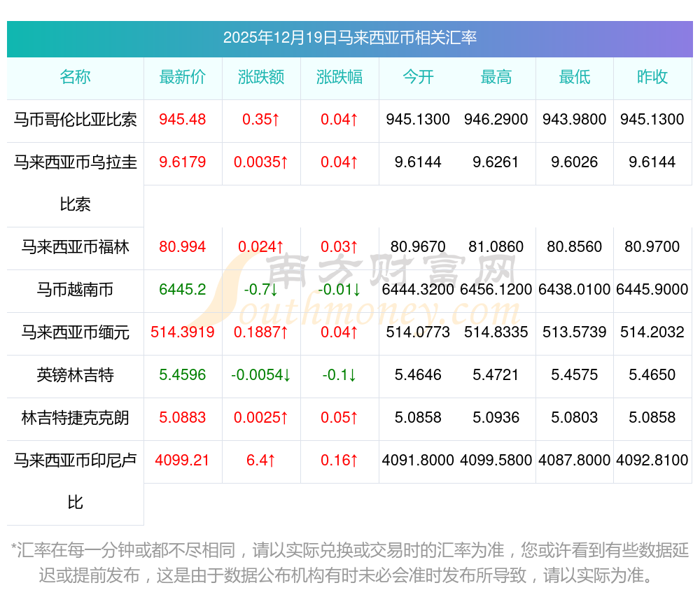Open the 英镑林吉特 row name
The width and height of the screenshot is (700, 597).
pyautogui.click(x=75, y=375)
